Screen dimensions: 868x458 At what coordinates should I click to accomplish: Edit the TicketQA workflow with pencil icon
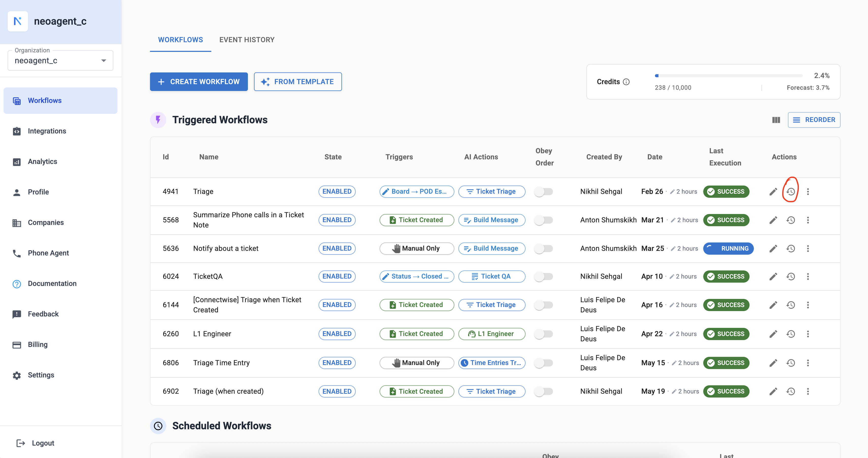pyautogui.click(x=773, y=277)
